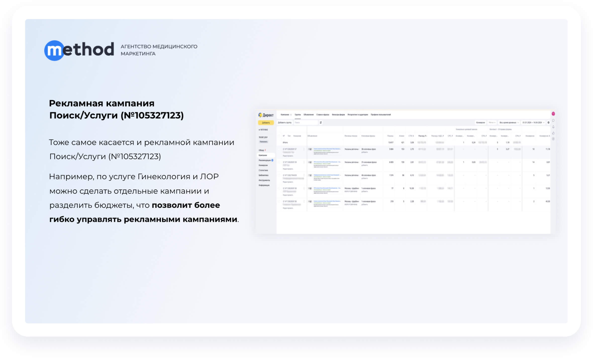Open the date range dropdown 01.01.2024 – 14.04.2024
This screenshot has width=593, height=364.
[x=533, y=123]
